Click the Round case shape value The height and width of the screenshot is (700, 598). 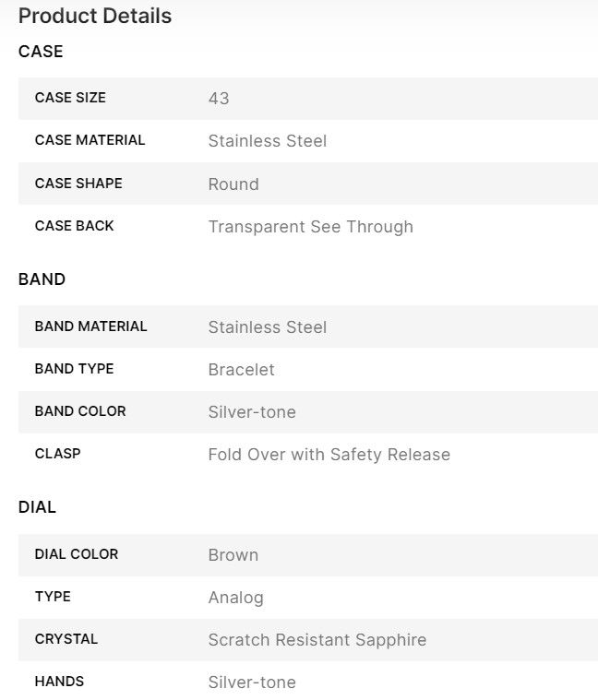(x=233, y=184)
